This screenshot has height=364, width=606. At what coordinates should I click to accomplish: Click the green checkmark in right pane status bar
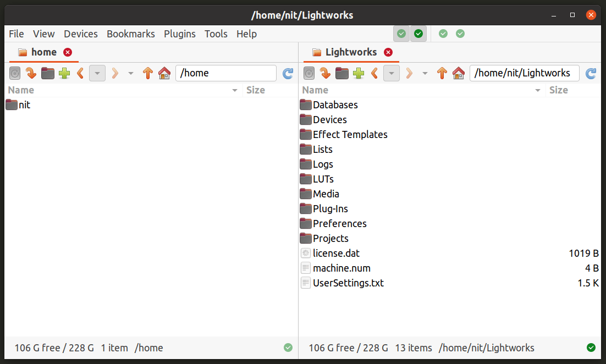[x=591, y=348]
